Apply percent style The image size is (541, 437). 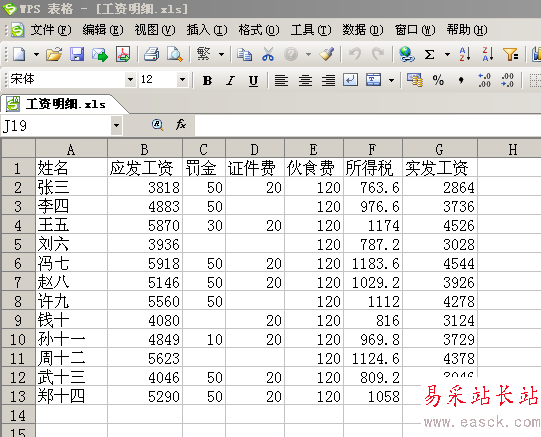tap(438, 80)
